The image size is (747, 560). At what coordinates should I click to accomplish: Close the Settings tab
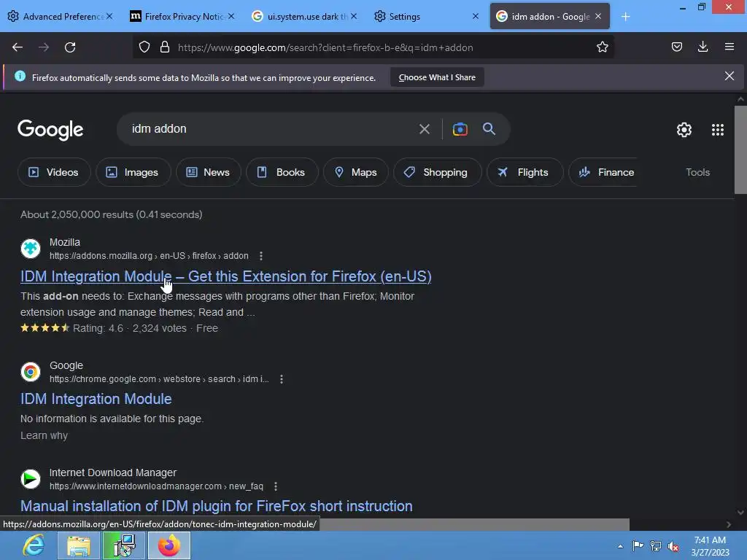click(476, 17)
